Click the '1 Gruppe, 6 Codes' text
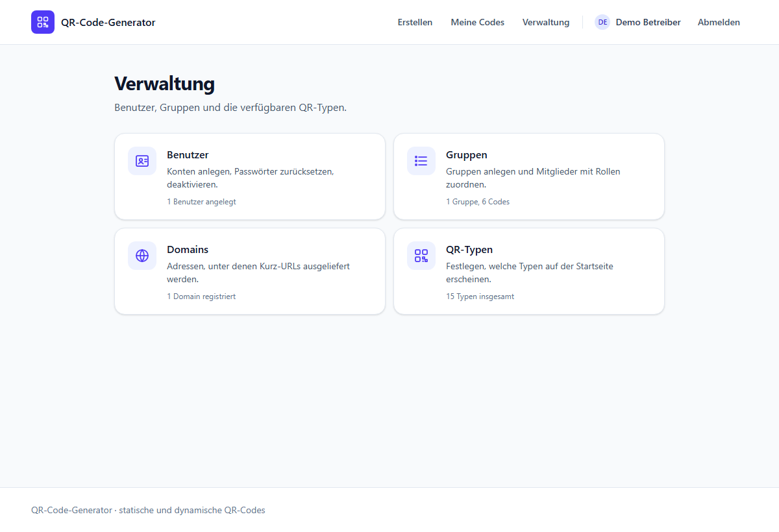The image size is (779, 532). click(x=478, y=202)
